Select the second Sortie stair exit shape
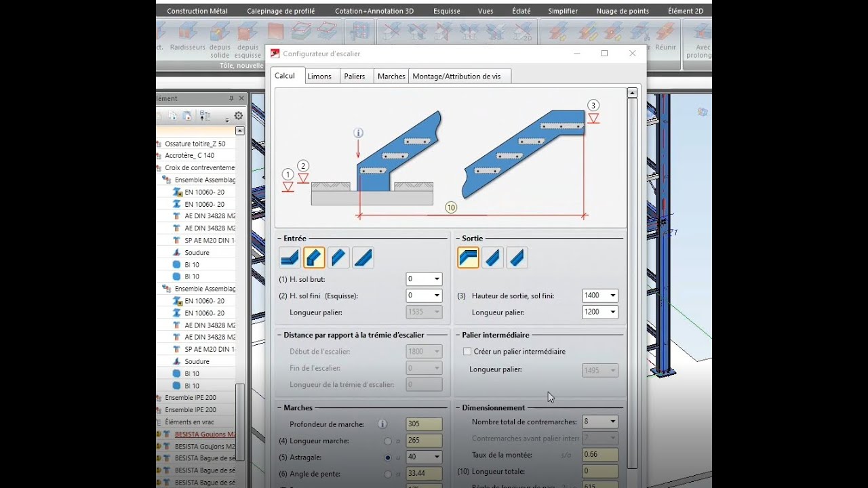 (492, 258)
